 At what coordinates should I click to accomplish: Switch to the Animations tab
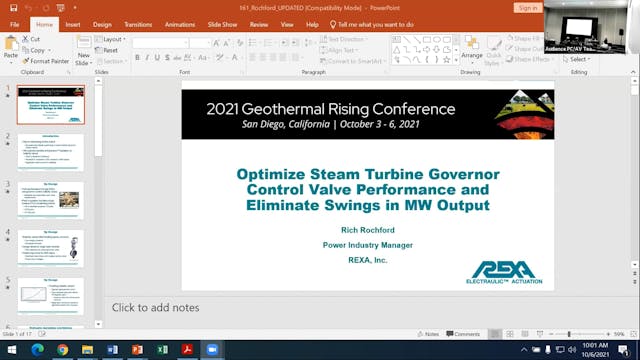click(x=180, y=24)
